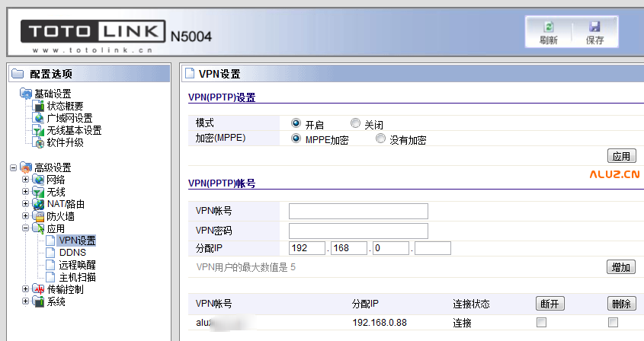Open DDNS page in sidebar
The height and width of the screenshot is (341, 644).
tap(72, 253)
